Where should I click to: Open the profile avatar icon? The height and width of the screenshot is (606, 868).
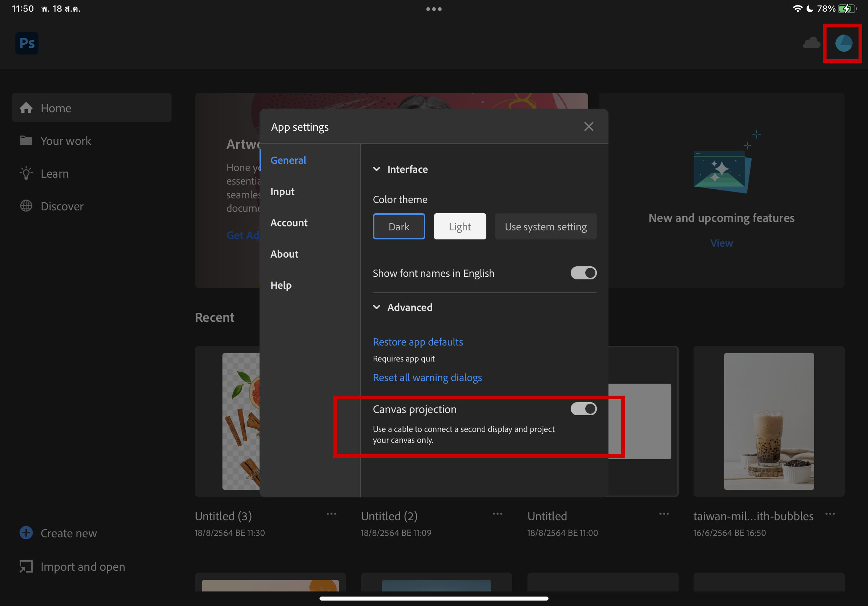point(843,43)
